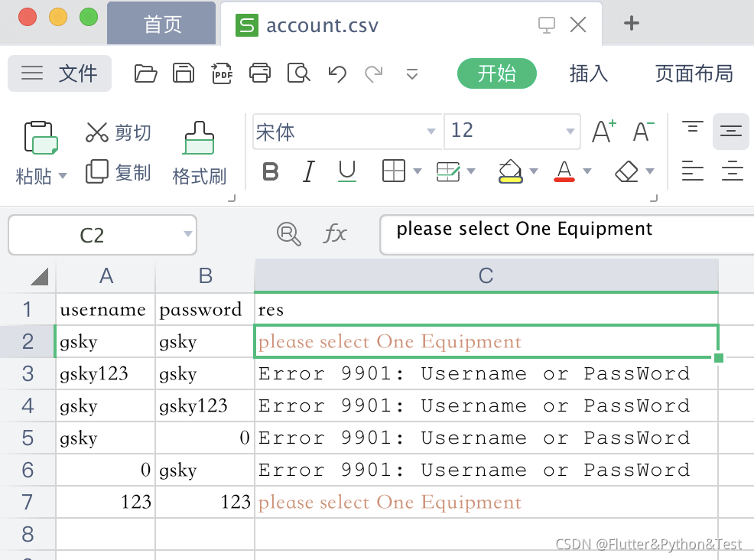Export to PDF icon
754x560 pixels.
click(x=222, y=73)
